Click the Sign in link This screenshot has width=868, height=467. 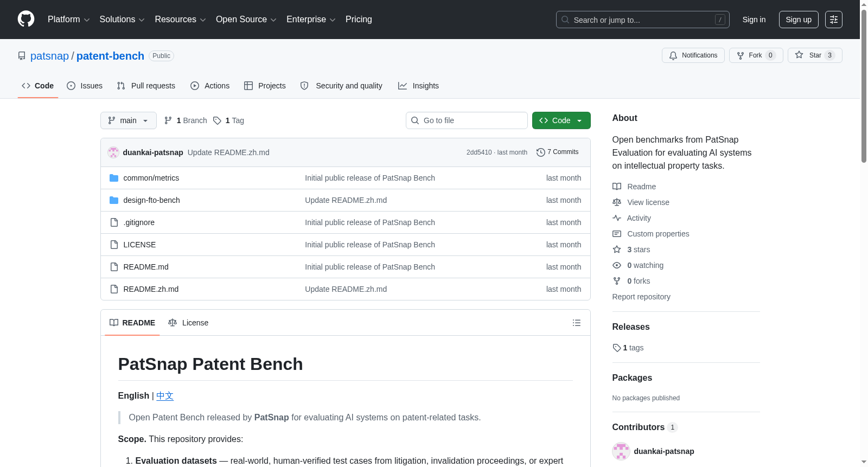pos(754,20)
